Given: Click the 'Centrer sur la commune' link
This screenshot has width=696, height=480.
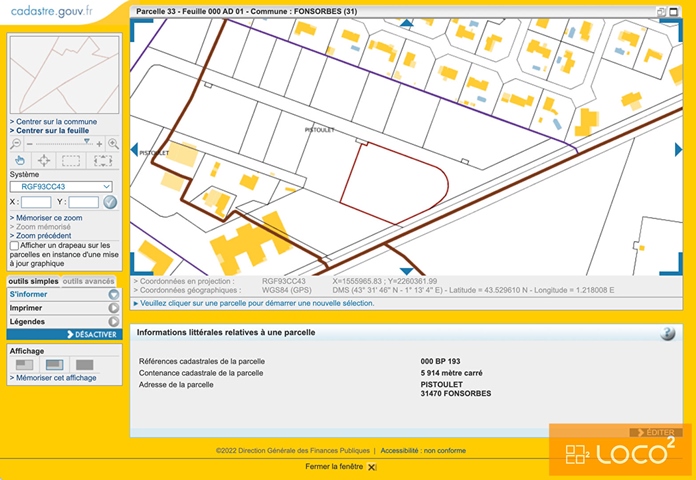Looking at the screenshot, I should 56,121.
